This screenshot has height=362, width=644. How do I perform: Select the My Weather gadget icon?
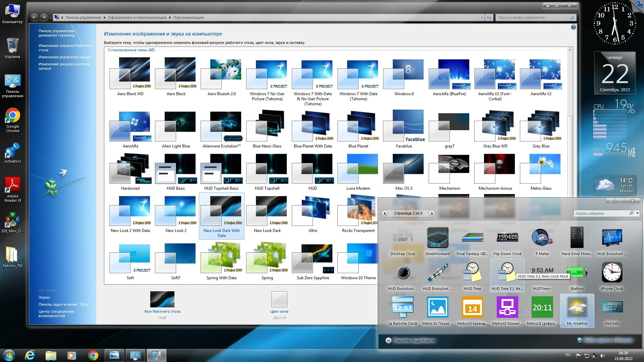pos(577,308)
